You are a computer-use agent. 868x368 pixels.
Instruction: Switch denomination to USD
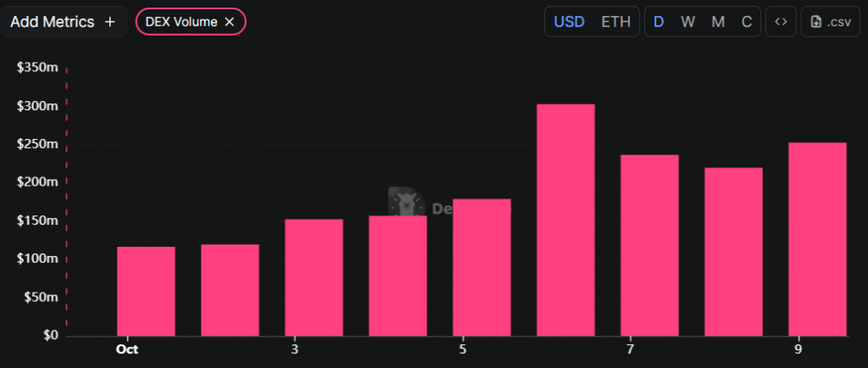click(x=569, y=22)
